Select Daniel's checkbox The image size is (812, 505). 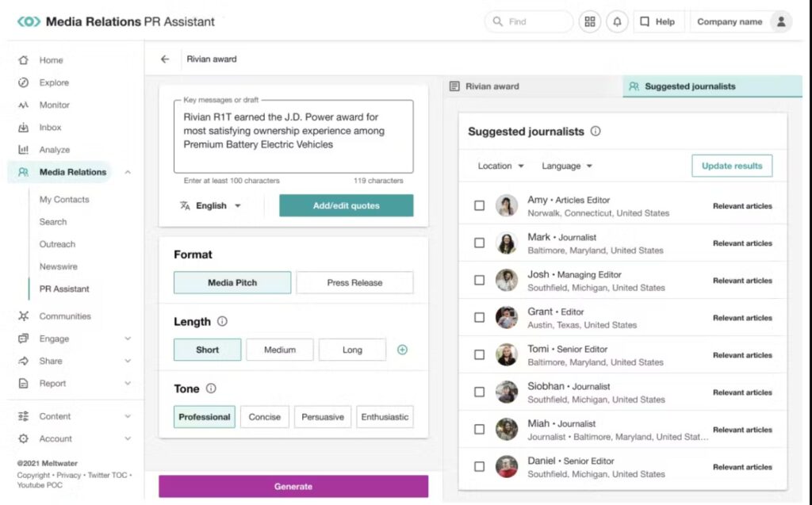480,467
